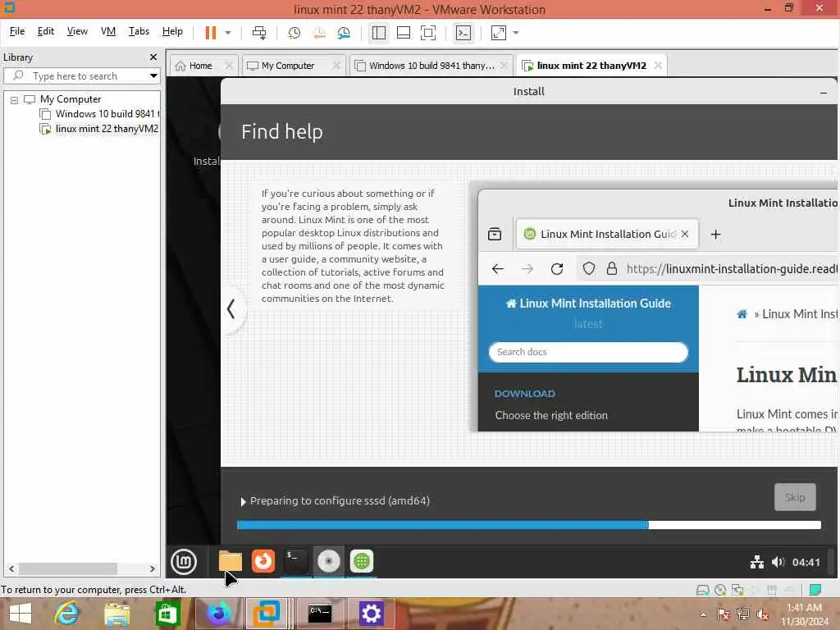The width and height of the screenshot is (840, 630).
Task: Click the Mint volume tray icon
Action: (778, 562)
